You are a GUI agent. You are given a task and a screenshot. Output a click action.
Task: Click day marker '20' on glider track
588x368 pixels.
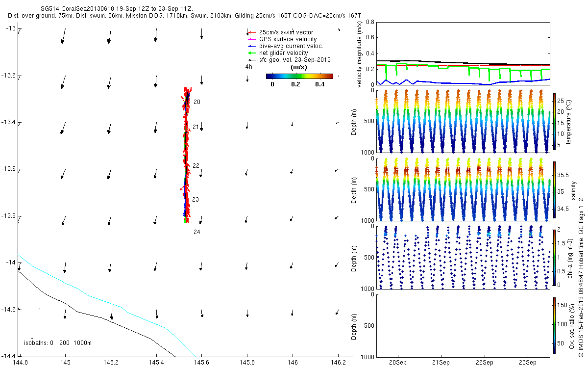point(197,102)
